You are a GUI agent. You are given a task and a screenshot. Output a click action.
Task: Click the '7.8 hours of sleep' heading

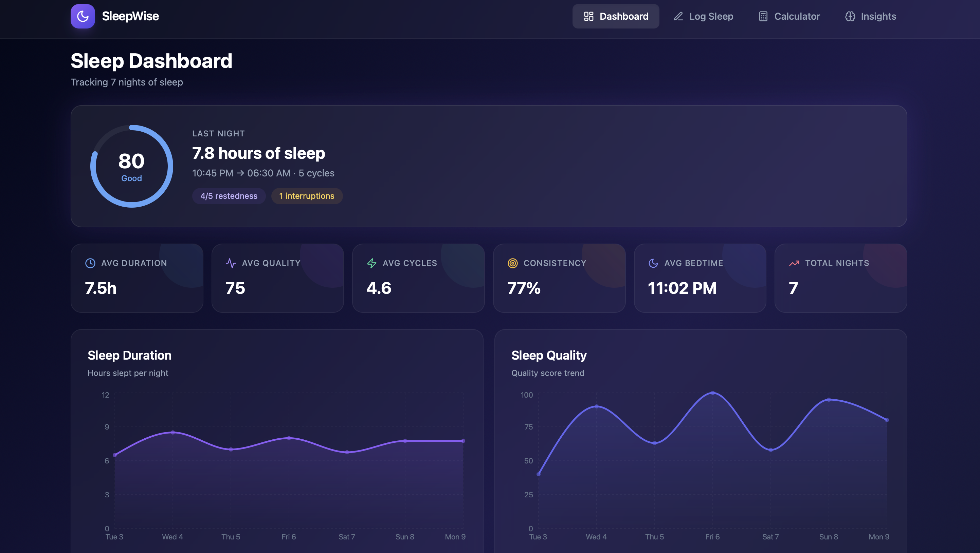258,153
